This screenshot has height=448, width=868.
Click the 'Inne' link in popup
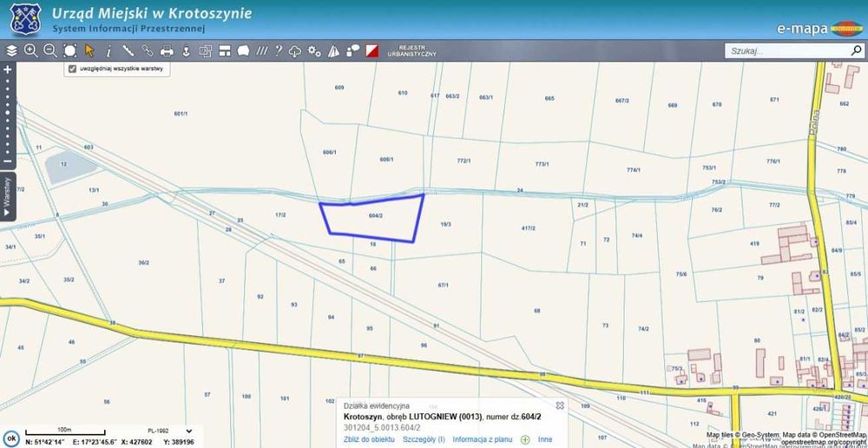545,439
